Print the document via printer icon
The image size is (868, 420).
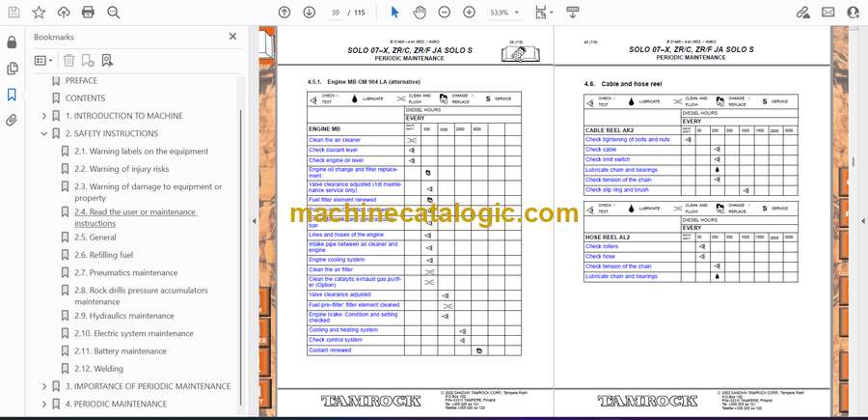[x=88, y=13]
